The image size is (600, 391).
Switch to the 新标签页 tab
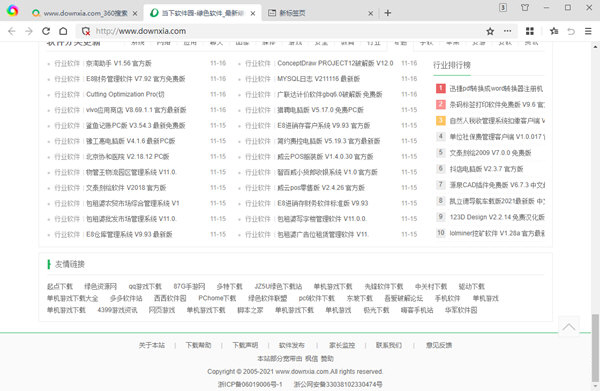(x=320, y=13)
